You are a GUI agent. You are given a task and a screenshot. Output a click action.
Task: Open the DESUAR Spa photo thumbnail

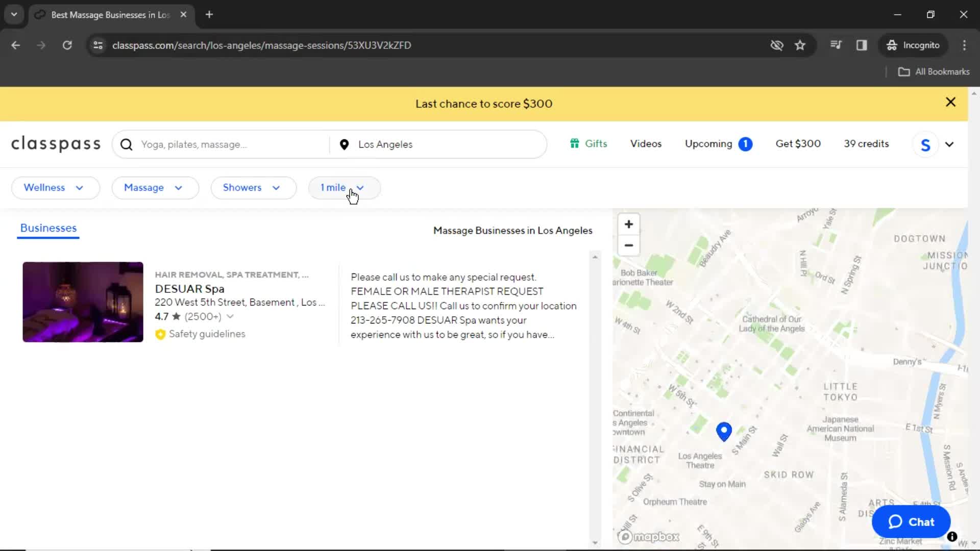pos(83,302)
